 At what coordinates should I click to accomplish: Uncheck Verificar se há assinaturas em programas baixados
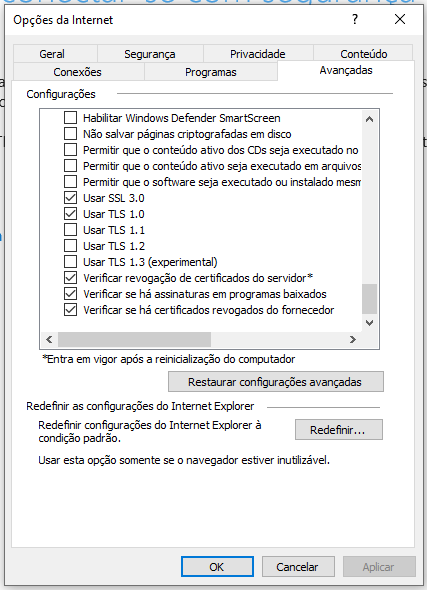tap(70, 294)
